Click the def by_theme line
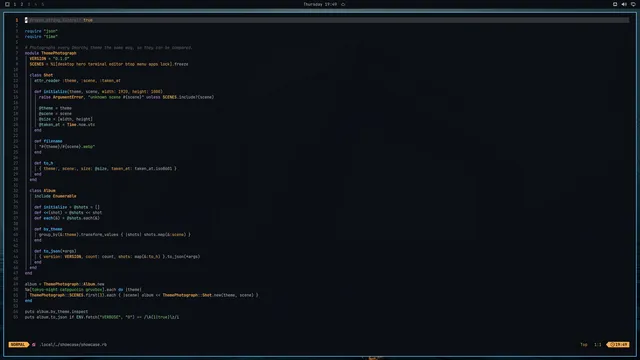640x360 pixels. pos(48,229)
